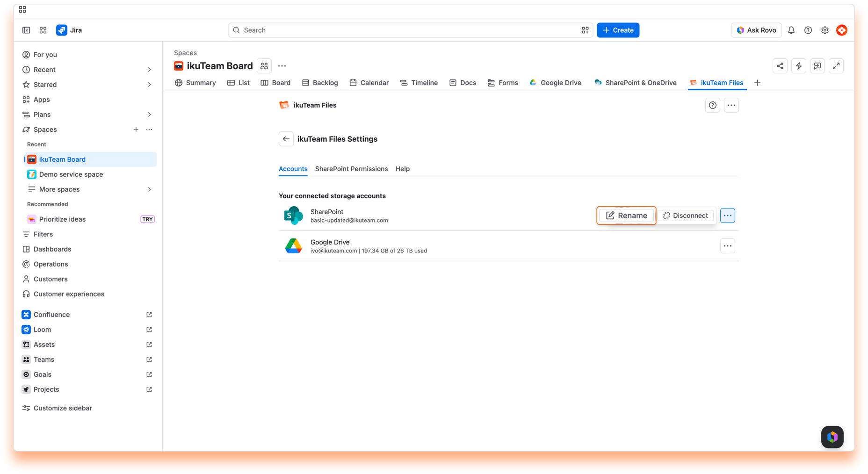Open the notifications bell

tap(791, 30)
